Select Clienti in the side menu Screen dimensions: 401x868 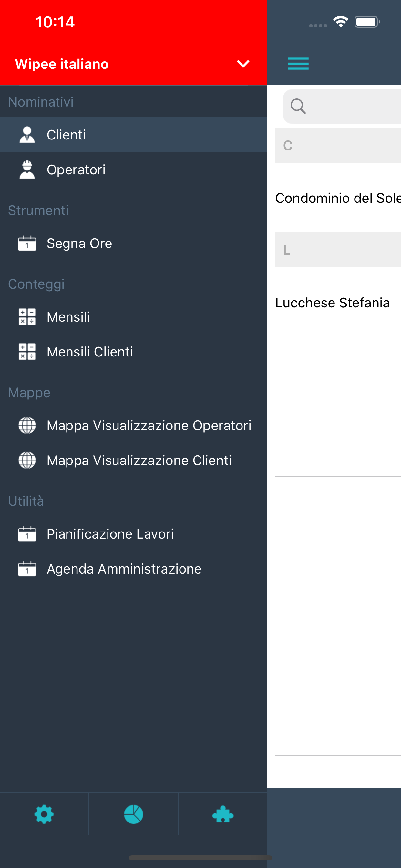(x=67, y=135)
